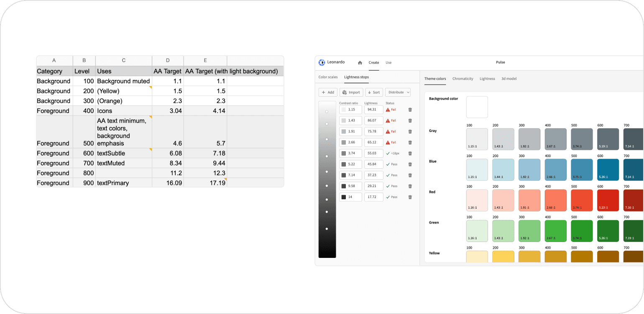Click the Background color swatch
This screenshot has height=314, width=644.
(x=477, y=107)
